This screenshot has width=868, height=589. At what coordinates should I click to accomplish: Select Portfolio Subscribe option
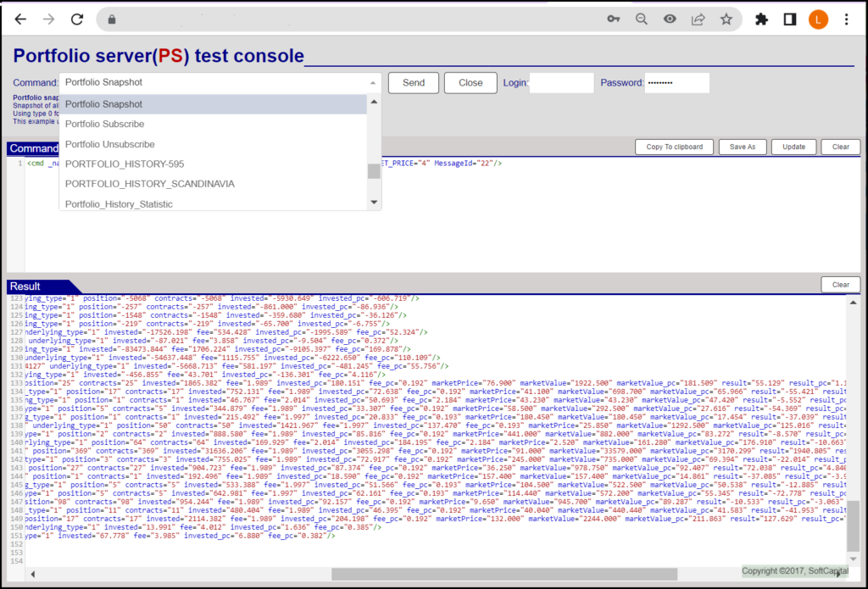(x=213, y=124)
